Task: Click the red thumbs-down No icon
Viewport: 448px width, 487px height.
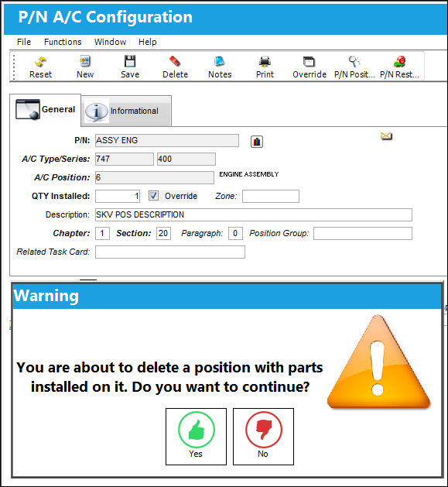Action: tap(264, 430)
